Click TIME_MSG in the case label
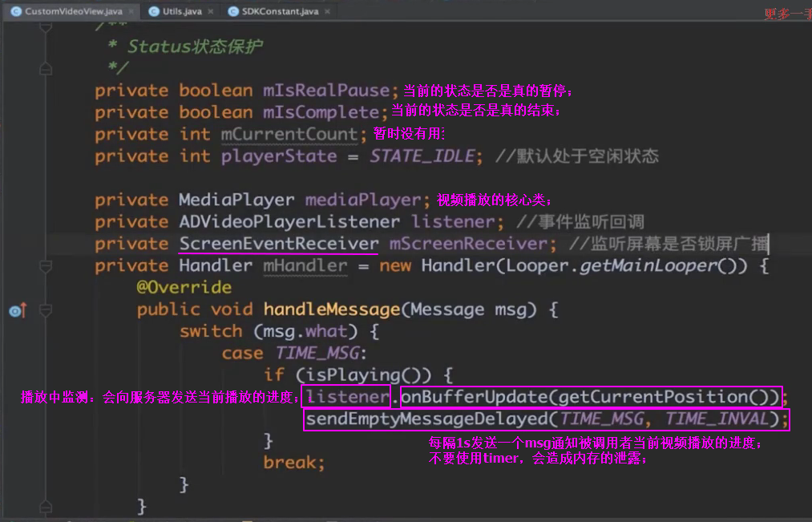The image size is (812, 522). 317,353
